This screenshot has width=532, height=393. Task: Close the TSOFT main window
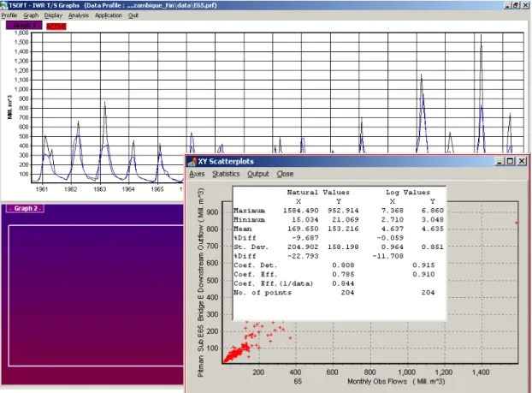pyautogui.click(x=524, y=5)
